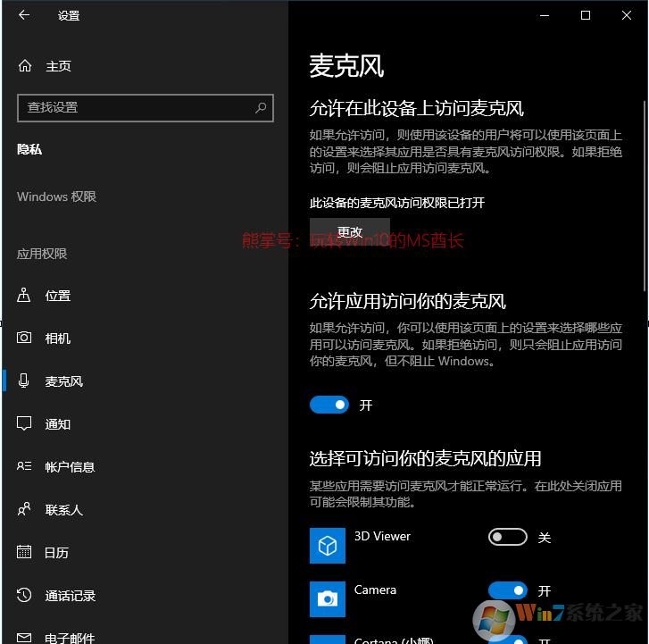This screenshot has height=644, width=649.
Task: Maximize the 设置 window
Action: click(586, 16)
